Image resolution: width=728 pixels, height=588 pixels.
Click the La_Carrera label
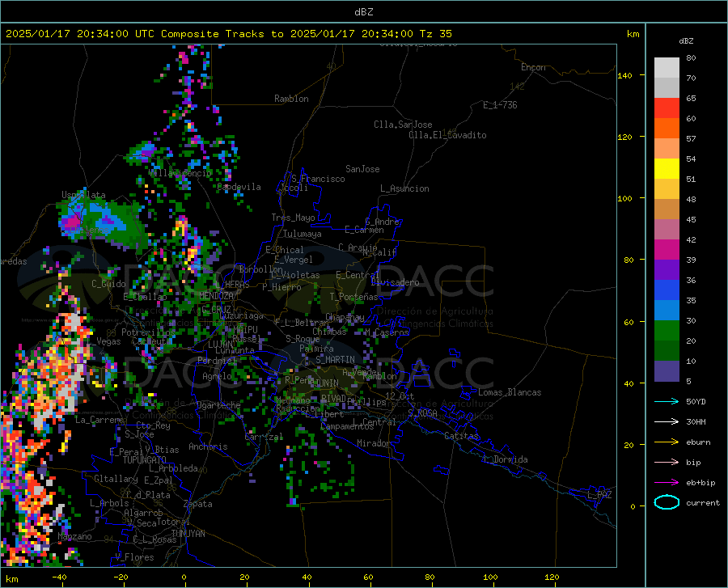(x=99, y=420)
